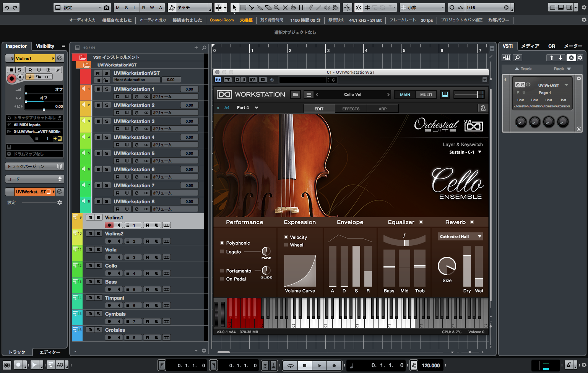This screenshot has width=588, height=373.
Task: Open the UVI Workstation folder browser icon
Action: coord(295,94)
